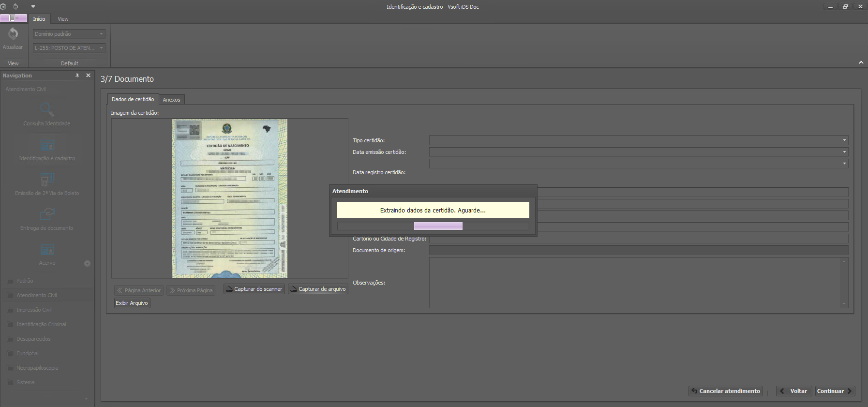Viewport: 868px width, 407px height.
Task: Close the Navigation panel
Action: click(88, 75)
